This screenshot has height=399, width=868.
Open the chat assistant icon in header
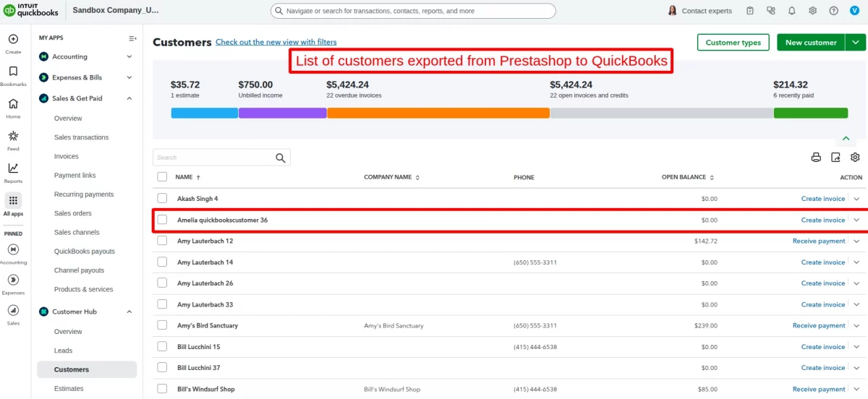tap(771, 11)
